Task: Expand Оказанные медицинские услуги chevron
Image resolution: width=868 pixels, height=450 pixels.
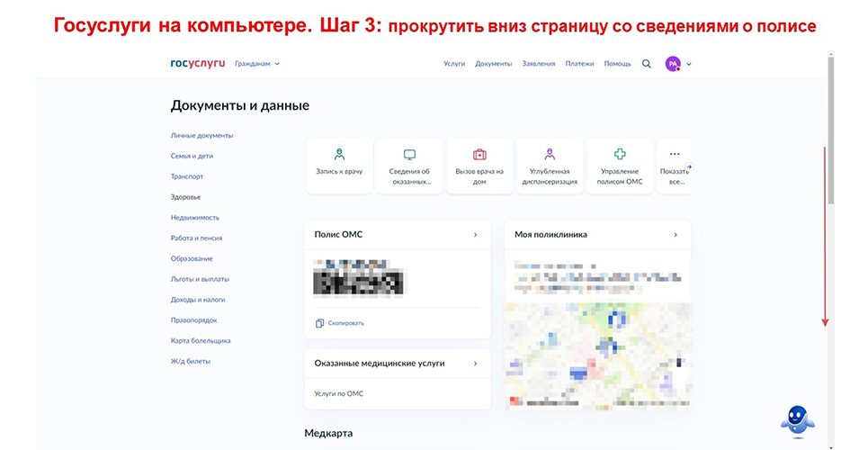Action: [475, 364]
